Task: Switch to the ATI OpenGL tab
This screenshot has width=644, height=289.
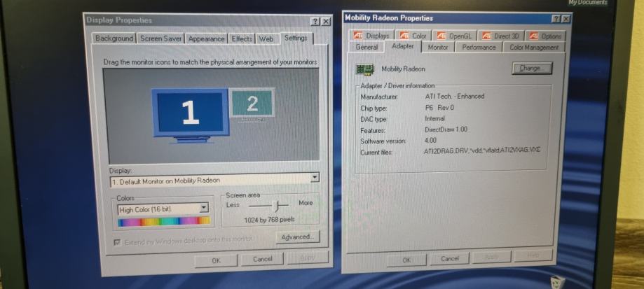Action: point(454,36)
